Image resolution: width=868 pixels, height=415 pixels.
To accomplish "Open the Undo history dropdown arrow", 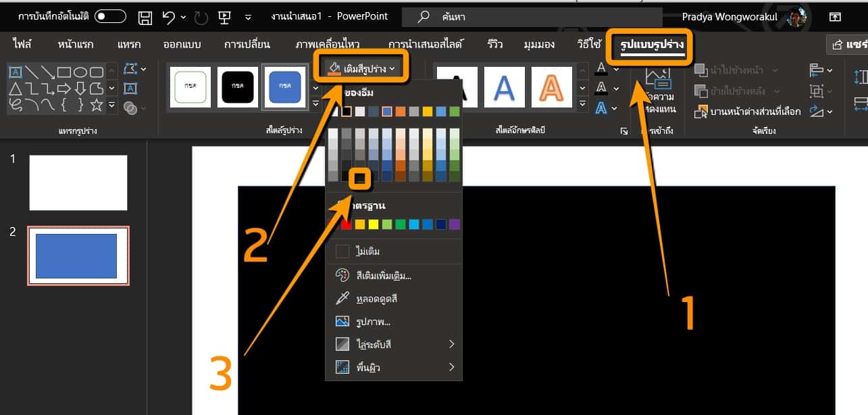I will pos(183,17).
